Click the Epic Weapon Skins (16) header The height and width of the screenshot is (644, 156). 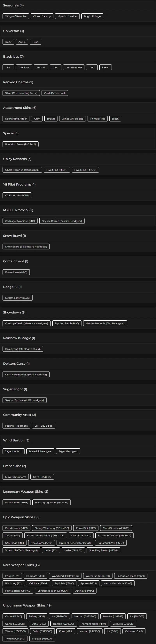21,517
